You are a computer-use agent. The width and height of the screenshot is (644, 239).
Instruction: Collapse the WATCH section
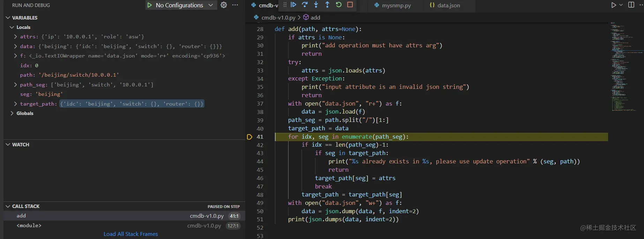(8, 145)
